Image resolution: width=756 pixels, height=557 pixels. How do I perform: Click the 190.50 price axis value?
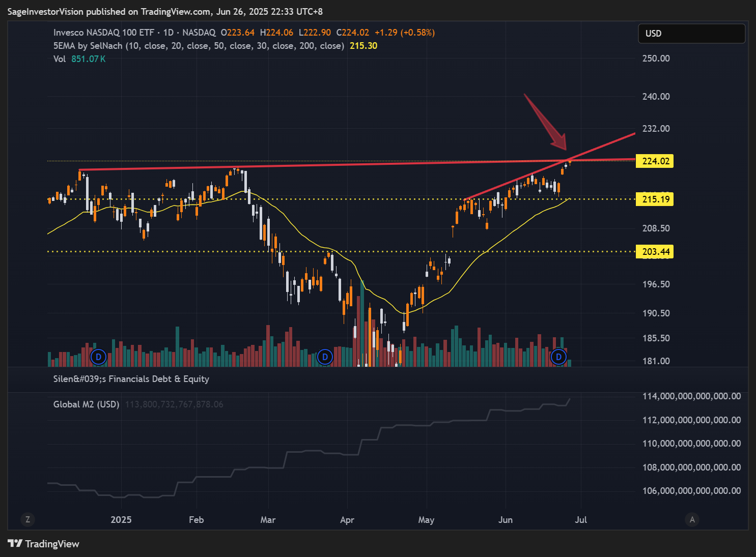point(656,313)
